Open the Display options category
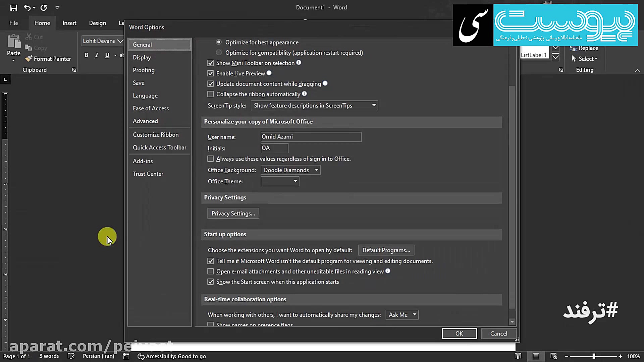The image size is (644, 362). click(x=159, y=57)
